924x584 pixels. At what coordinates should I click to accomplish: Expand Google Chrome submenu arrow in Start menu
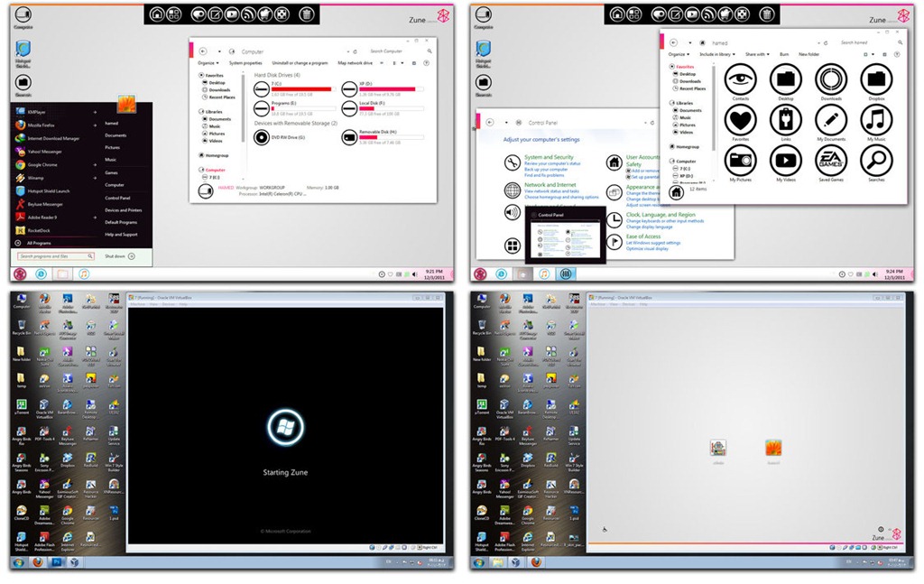tap(94, 165)
